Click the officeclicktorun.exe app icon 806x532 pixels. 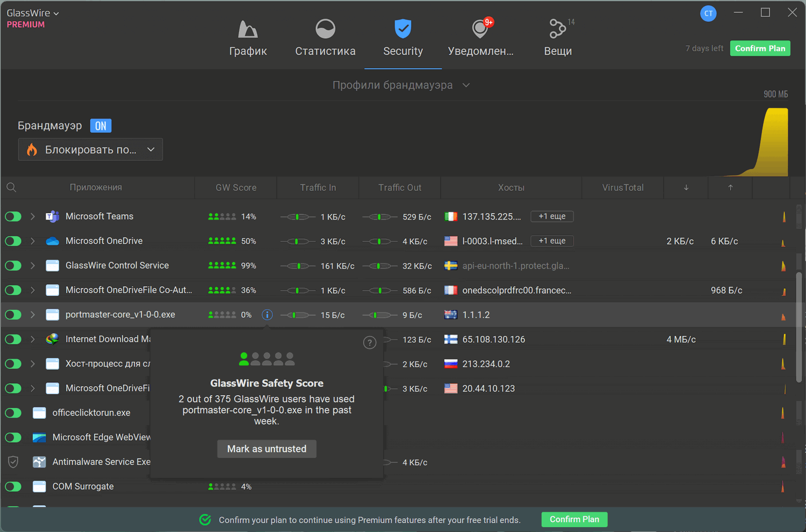pyautogui.click(x=39, y=413)
